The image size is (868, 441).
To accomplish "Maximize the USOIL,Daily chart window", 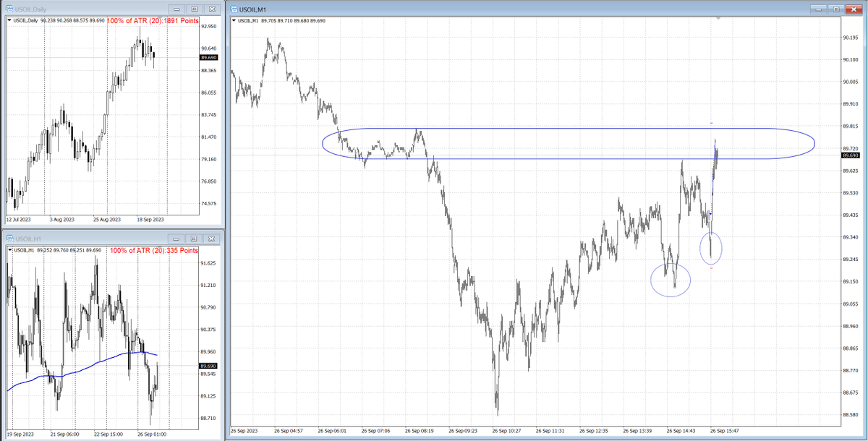I will [x=195, y=9].
